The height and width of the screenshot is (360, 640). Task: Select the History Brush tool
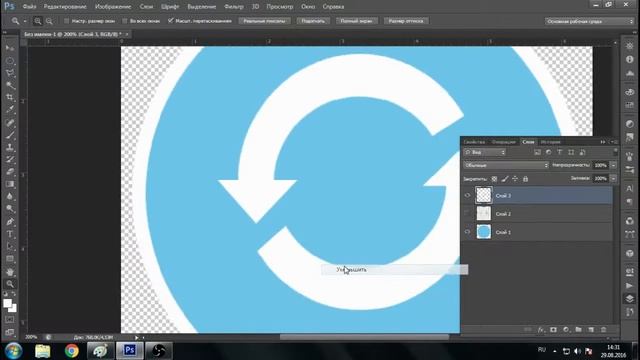(x=10, y=160)
